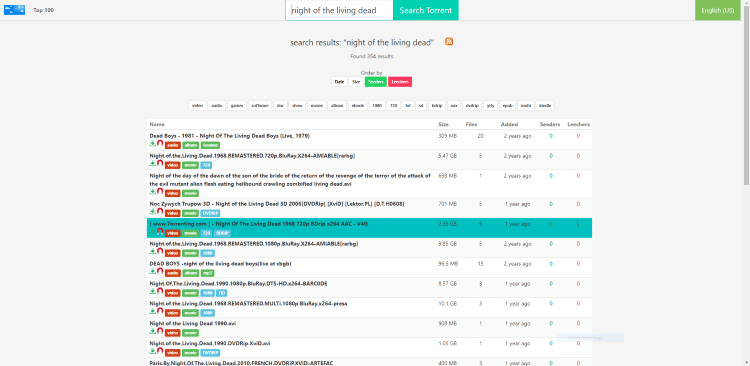The width and height of the screenshot is (750, 366).
Task: Order results by Size
Action: (x=356, y=82)
